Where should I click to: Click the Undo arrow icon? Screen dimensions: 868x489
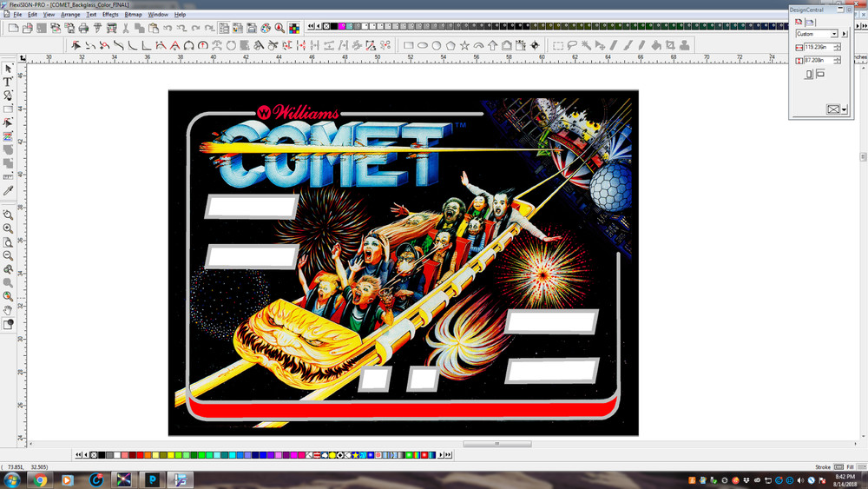168,28
